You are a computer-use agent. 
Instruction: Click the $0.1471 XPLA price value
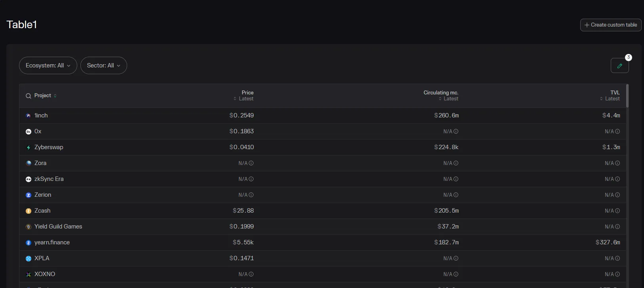[242, 258]
